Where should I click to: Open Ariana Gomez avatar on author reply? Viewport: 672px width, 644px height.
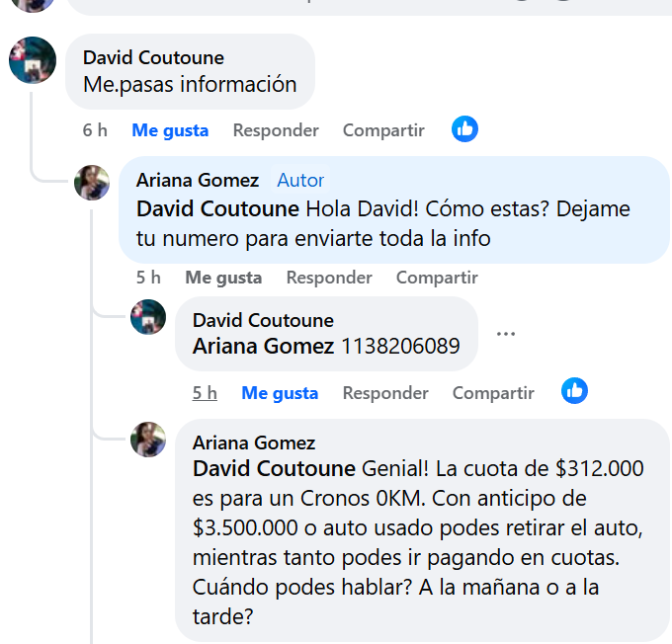[92, 183]
